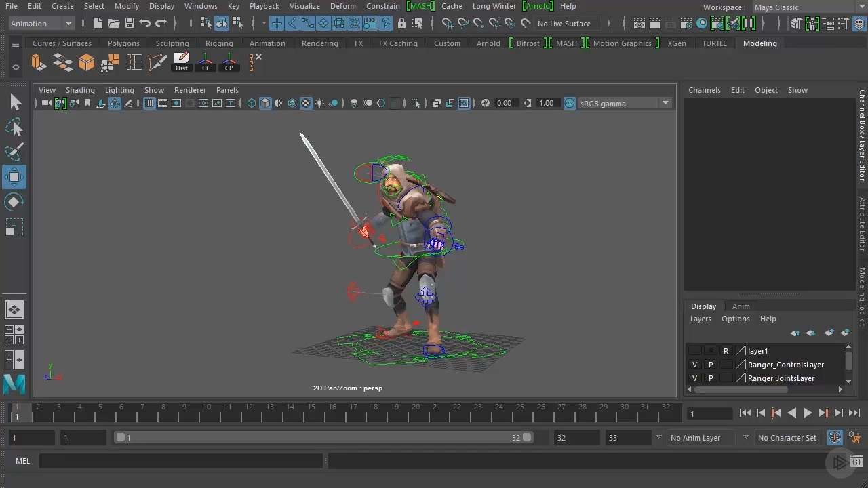Open the Attribute Editor side tab
Viewport: 868px width, 488px height.
tap(863, 224)
